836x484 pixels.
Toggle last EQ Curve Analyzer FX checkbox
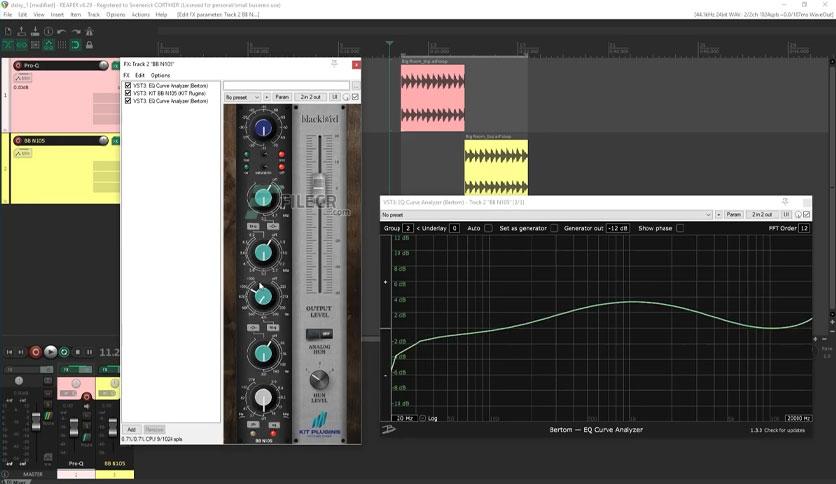(x=128, y=100)
